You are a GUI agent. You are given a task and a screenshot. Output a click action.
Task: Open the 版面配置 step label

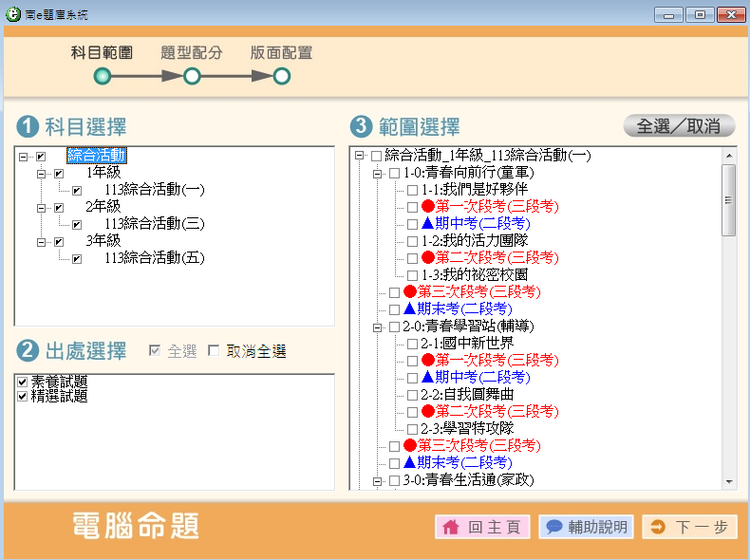click(281, 52)
